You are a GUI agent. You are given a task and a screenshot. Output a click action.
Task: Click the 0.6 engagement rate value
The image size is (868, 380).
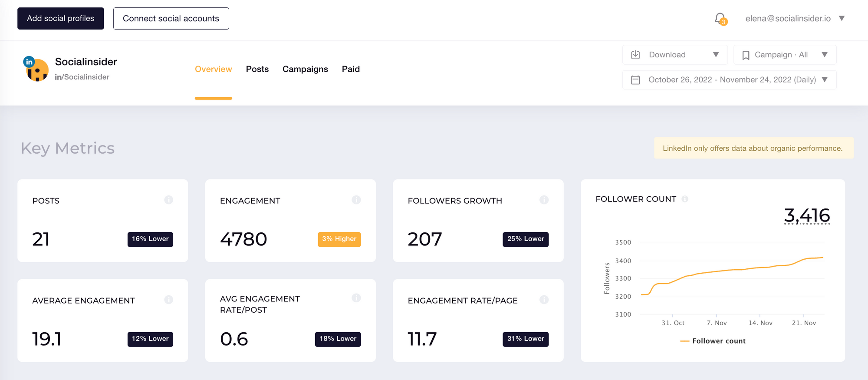click(234, 339)
